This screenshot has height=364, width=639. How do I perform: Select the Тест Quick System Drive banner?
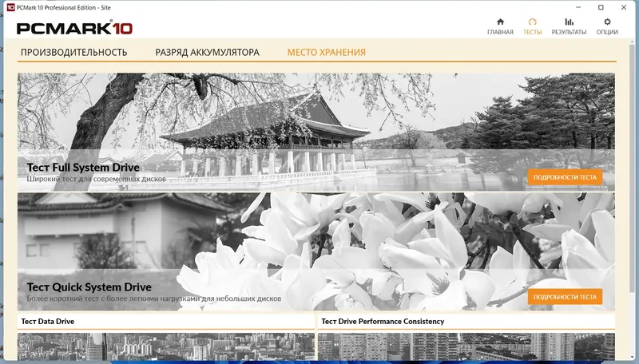point(316,251)
